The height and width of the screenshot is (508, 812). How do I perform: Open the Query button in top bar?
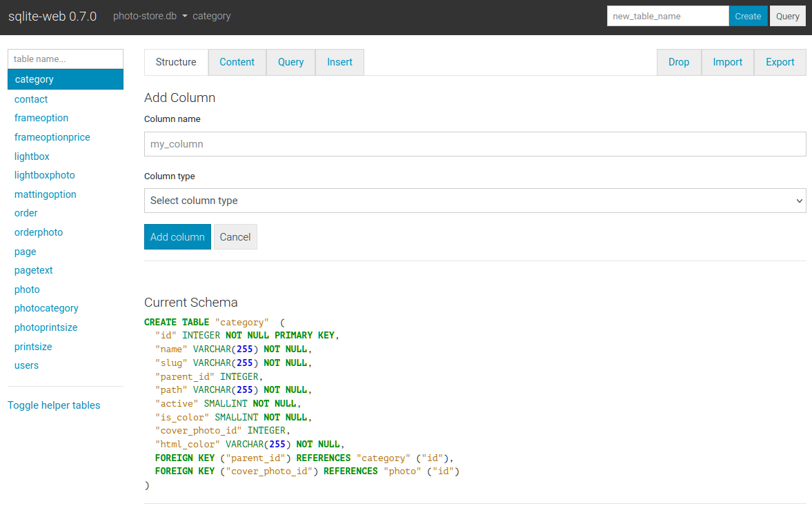pyautogui.click(x=787, y=16)
